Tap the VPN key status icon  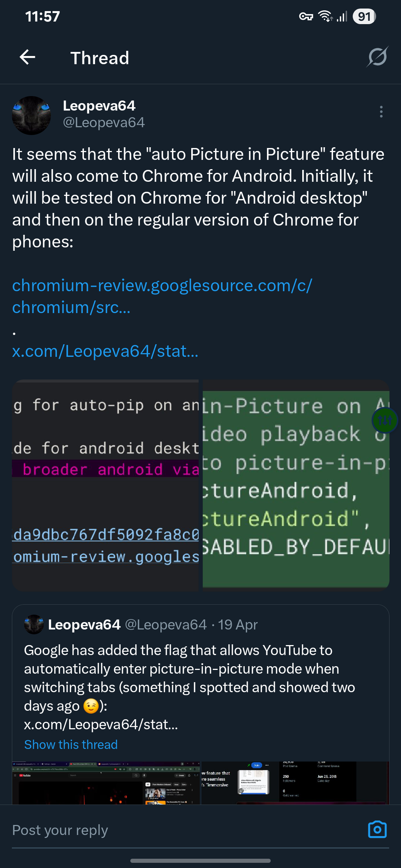click(x=306, y=16)
